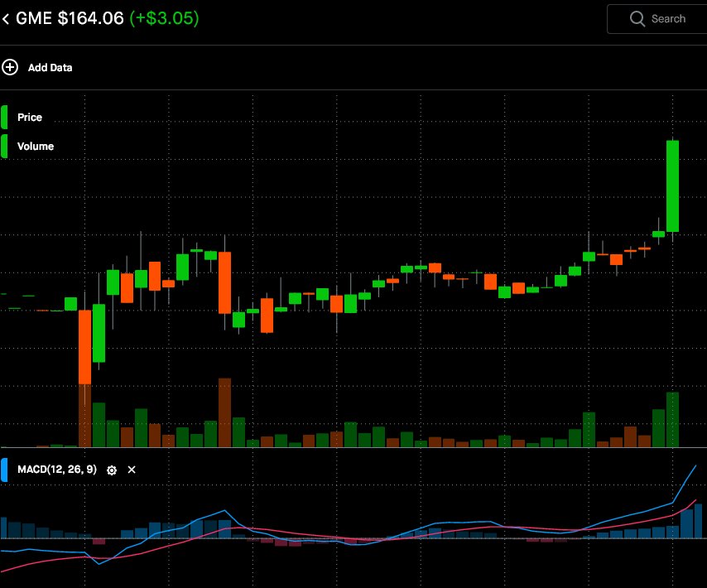The width and height of the screenshot is (707, 588).
Task: Click the blue MACD color swatch
Action: [4, 470]
